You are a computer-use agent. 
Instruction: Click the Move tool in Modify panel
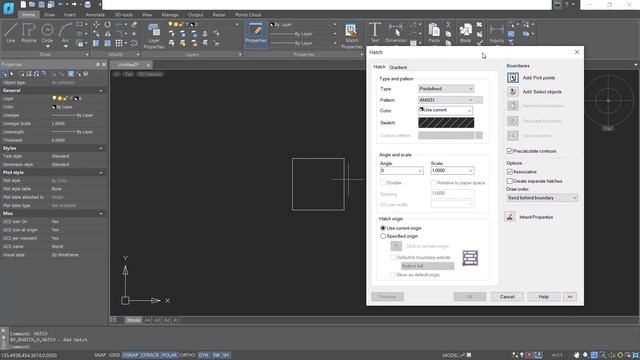point(96,24)
